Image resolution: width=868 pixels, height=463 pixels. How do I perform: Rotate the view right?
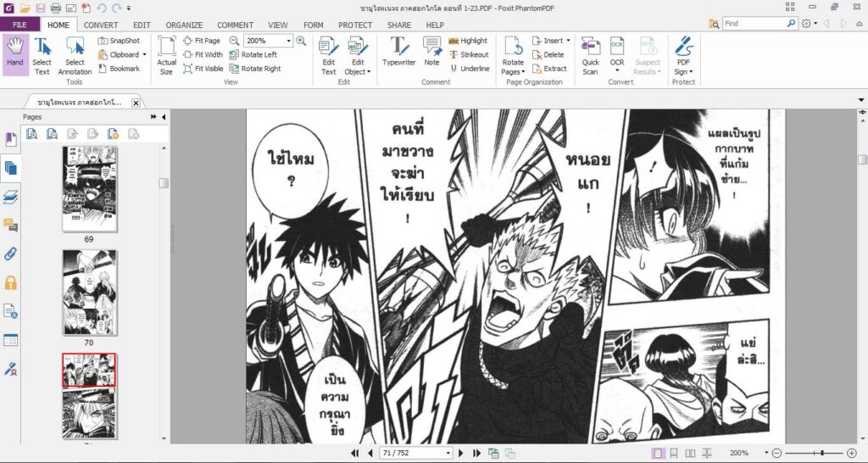coord(255,68)
